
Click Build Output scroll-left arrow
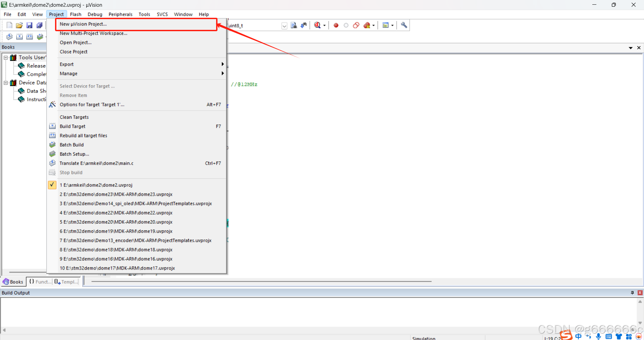coord(4,330)
